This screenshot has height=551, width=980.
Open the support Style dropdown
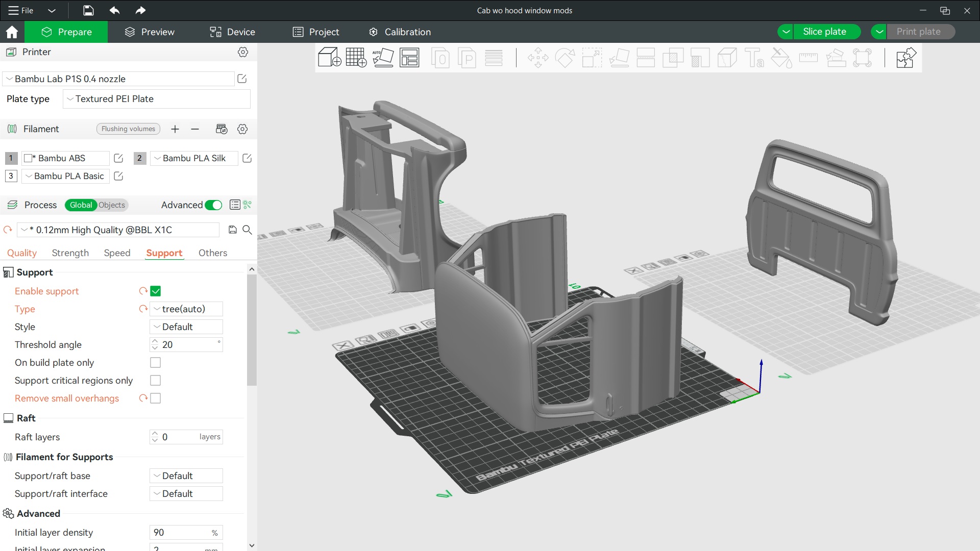(x=186, y=327)
